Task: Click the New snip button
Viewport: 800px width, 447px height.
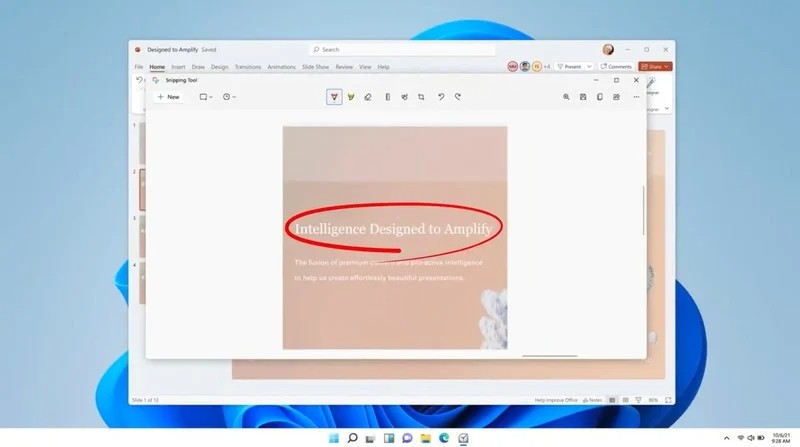Action: [x=168, y=97]
